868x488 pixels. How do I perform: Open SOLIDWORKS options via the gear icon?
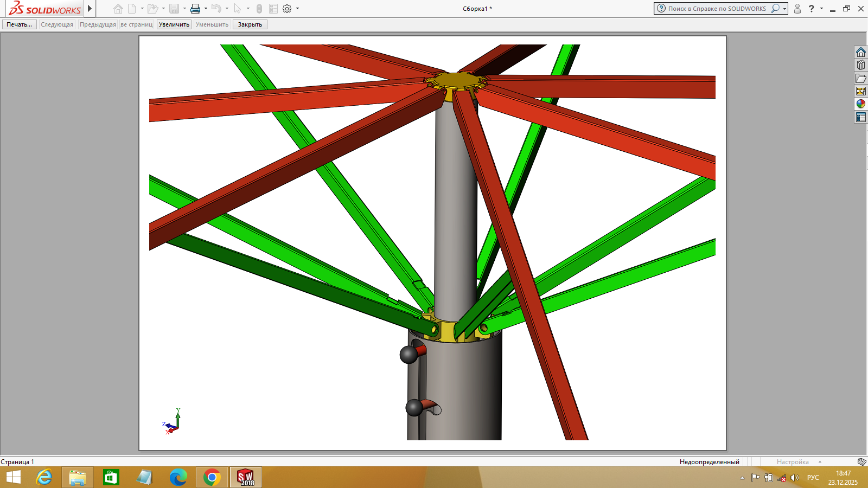click(287, 9)
